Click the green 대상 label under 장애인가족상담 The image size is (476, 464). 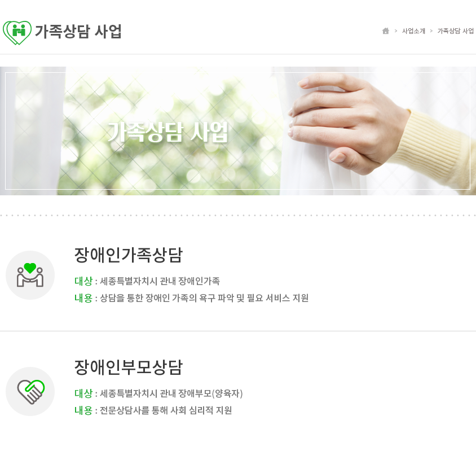coord(83,281)
